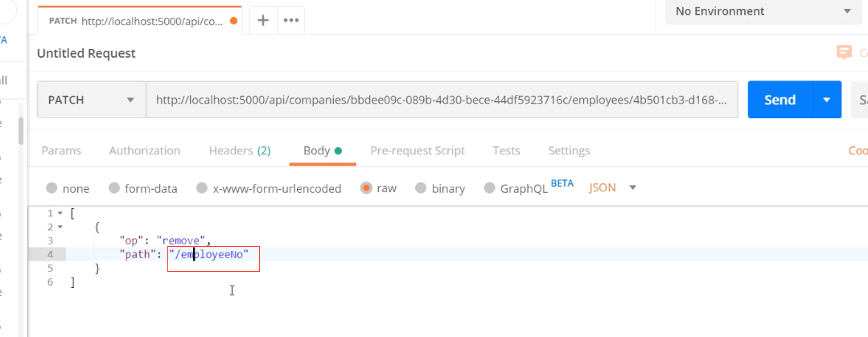Open a new request tab with plus icon
The width and height of the screenshot is (868, 337).
coord(262,21)
